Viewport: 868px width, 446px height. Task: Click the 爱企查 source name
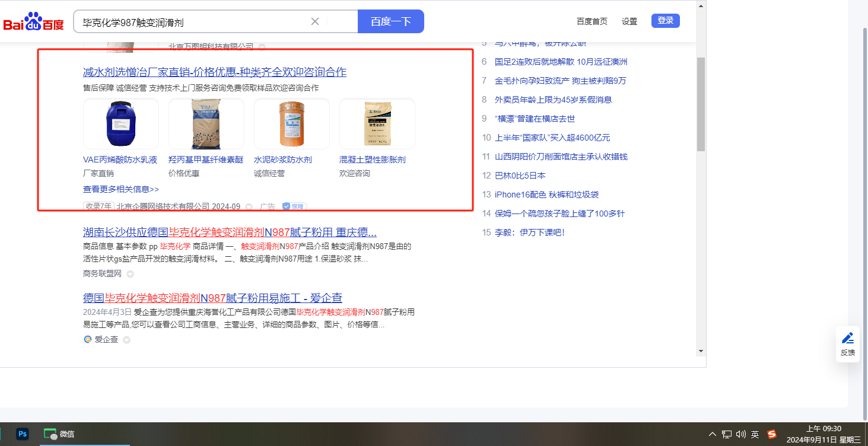point(106,340)
